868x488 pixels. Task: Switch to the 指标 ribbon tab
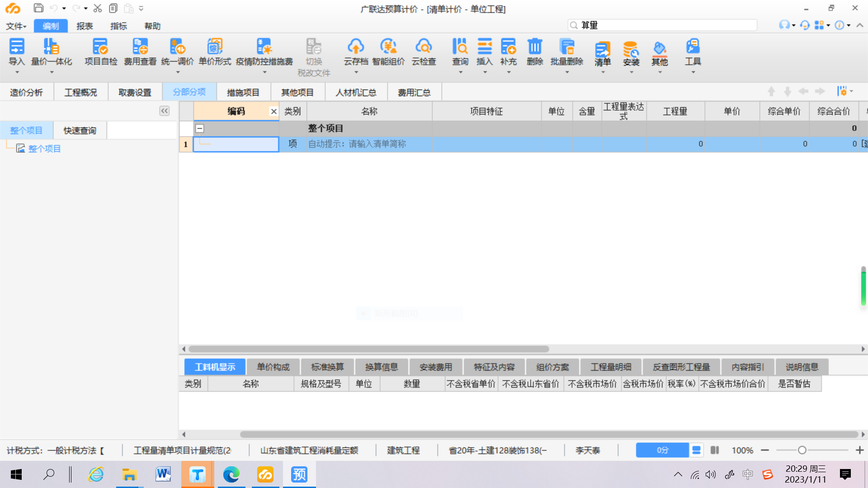click(118, 26)
